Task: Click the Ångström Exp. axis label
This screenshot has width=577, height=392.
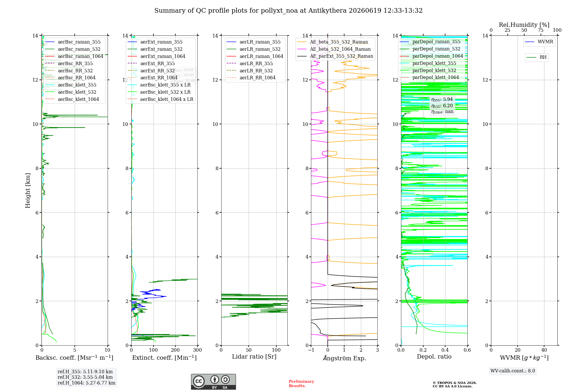Action: point(344,358)
